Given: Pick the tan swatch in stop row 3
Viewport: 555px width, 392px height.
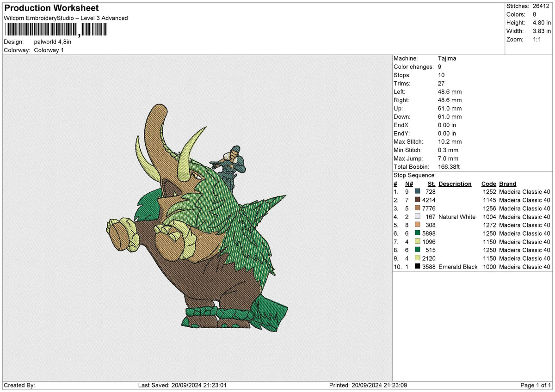Looking at the screenshot, I should point(418,208).
